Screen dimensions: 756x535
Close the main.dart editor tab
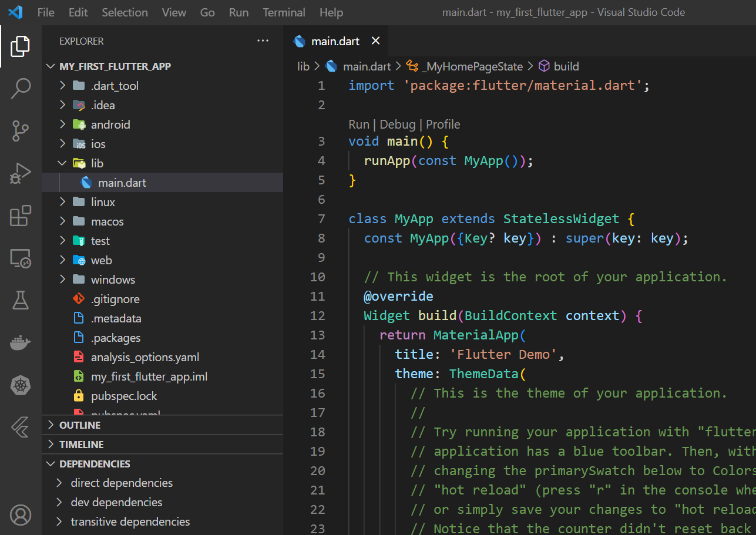(x=376, y=41)
